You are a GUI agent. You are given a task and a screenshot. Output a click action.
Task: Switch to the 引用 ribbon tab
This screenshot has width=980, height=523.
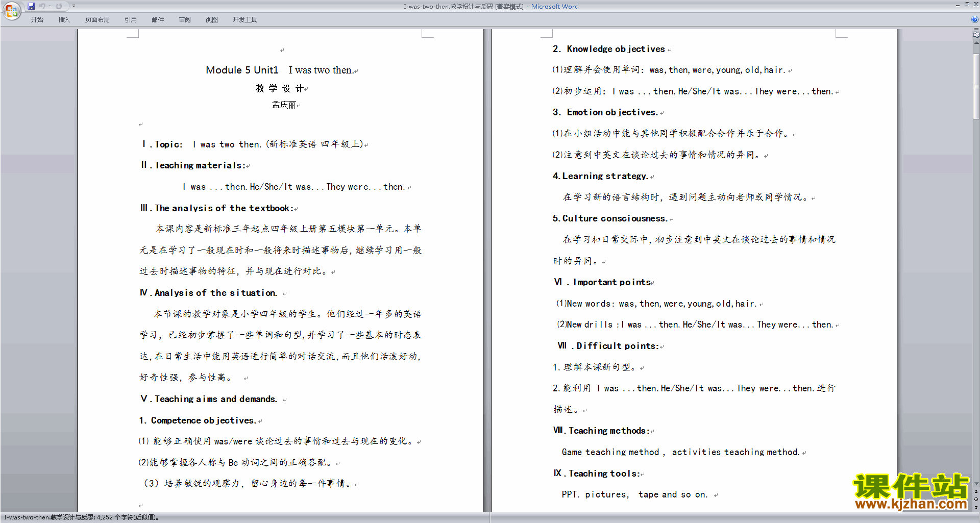[x=131, y=20]
